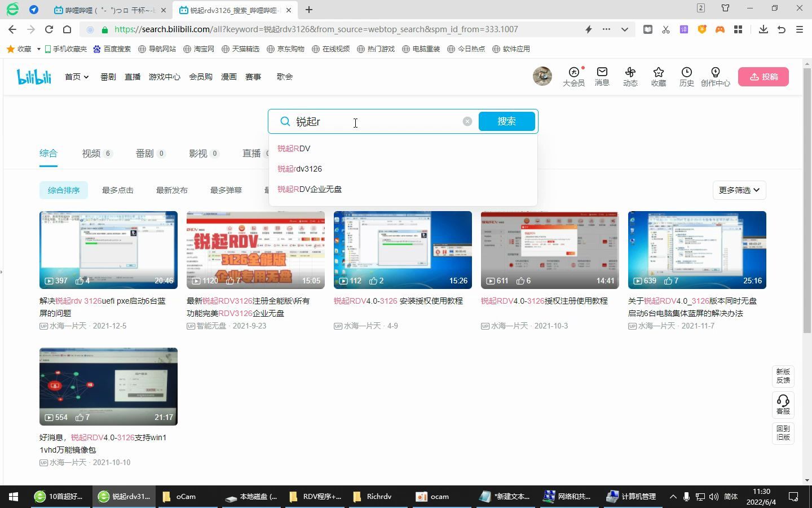Sort results by 综合排序
This screenshot has width=812, height=508.
pyautogui.click(x=64, y=190)
